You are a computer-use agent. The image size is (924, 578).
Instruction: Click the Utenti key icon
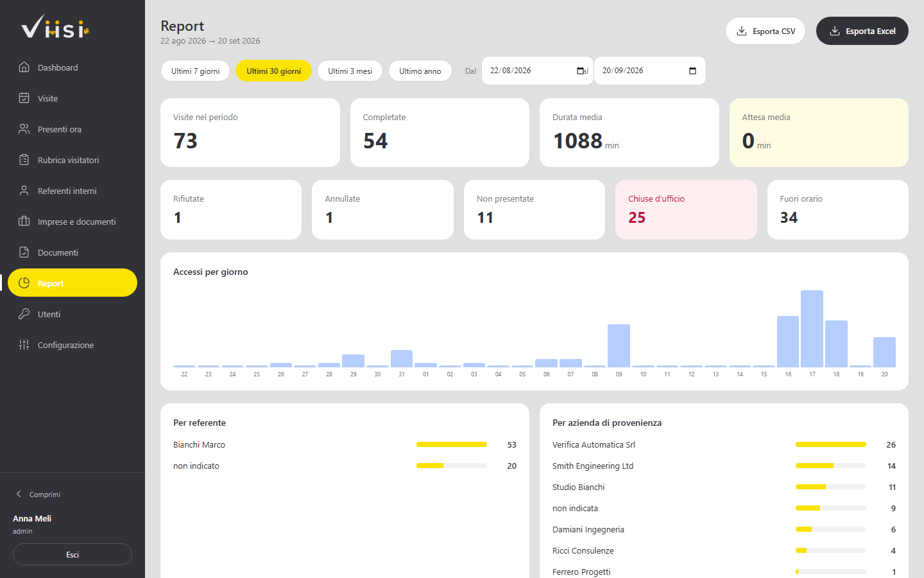coord(24,313)
